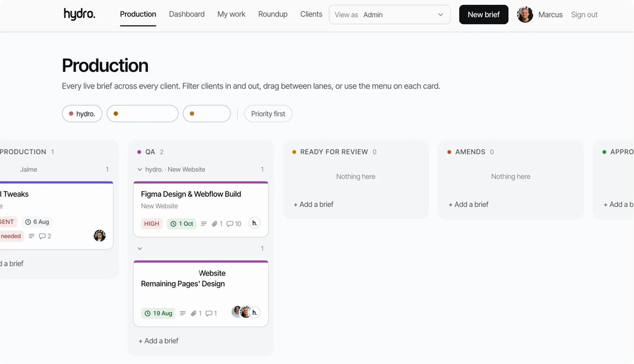Open the View as Admin dropdown
This screenshot has height=364, width=634.
pos(389,15)
